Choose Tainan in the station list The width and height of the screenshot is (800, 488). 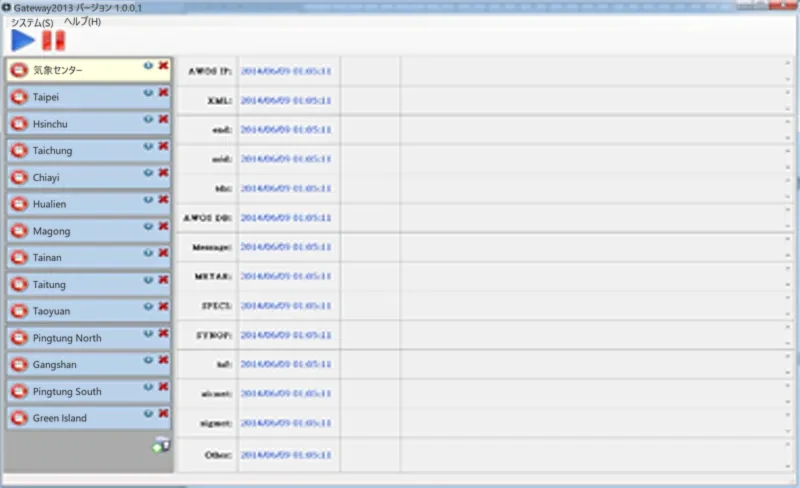(x=89, y=257)
